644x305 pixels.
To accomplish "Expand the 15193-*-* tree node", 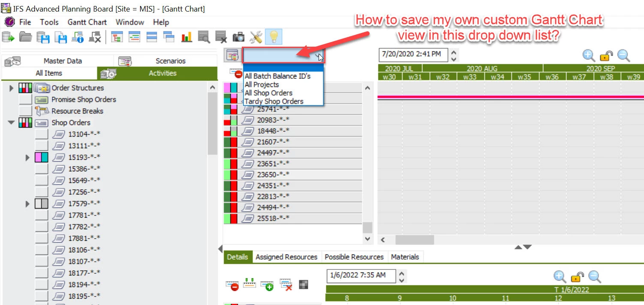I will [28, 158].
